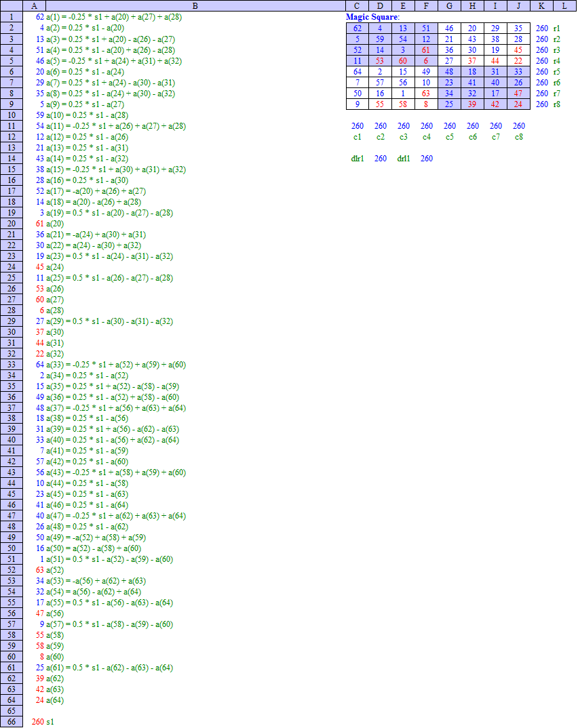Click magic square cell with red 24
The width and height of the screenshot is (578, 728).
coord(518,104)
